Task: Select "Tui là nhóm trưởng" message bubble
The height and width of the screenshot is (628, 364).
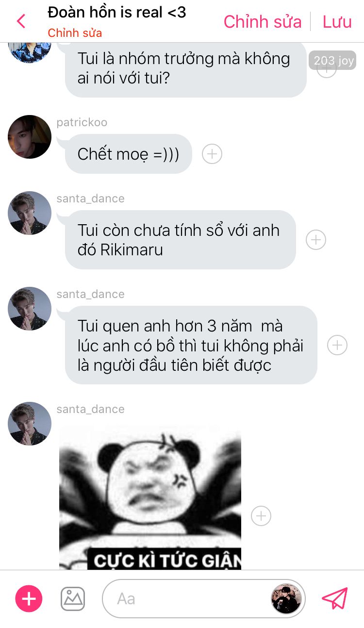Action: 186,69
